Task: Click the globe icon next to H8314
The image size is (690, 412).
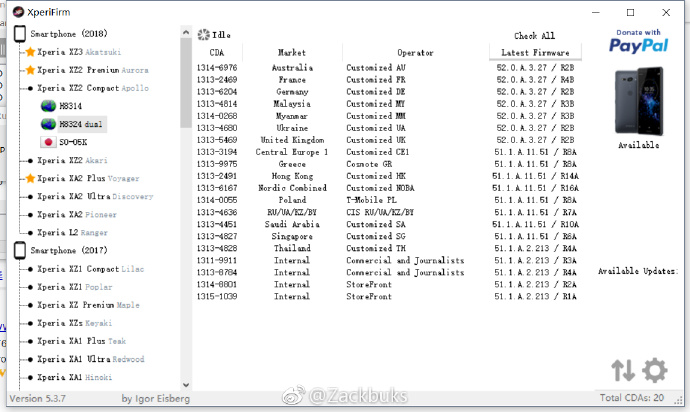Action: (x=48, y=106)
